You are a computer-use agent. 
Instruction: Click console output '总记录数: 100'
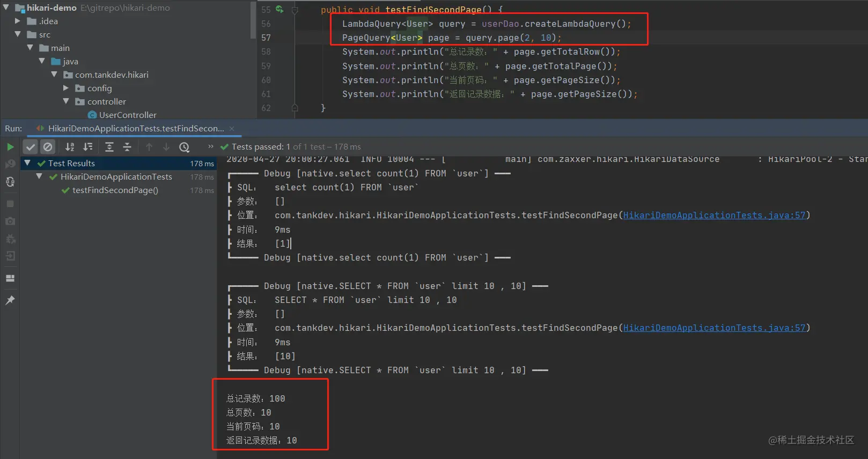pos(256,398)
